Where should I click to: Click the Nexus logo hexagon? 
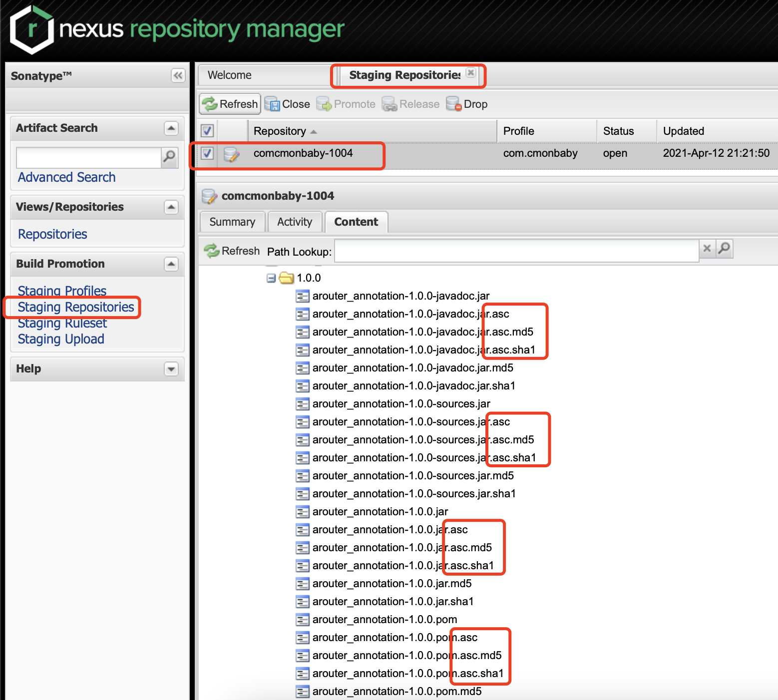tap(31, 29)
